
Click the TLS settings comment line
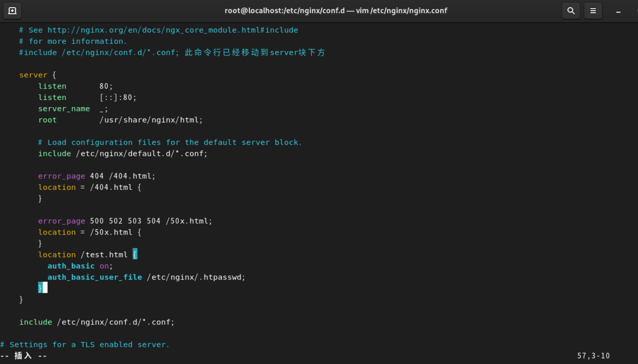[85, 345]
